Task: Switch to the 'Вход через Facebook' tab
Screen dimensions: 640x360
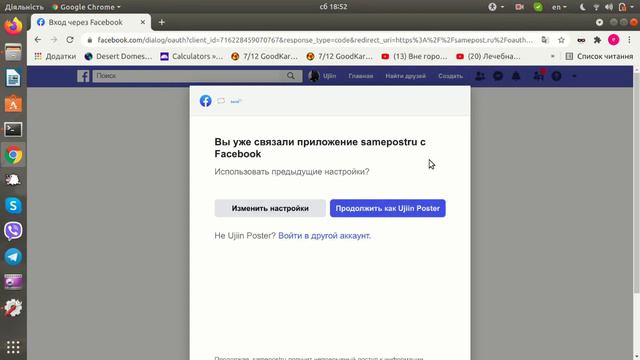Action: click(x=91, y=22)
